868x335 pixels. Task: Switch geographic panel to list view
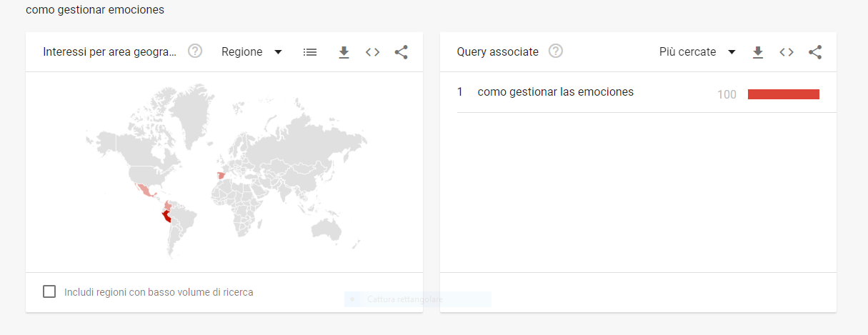309,52
